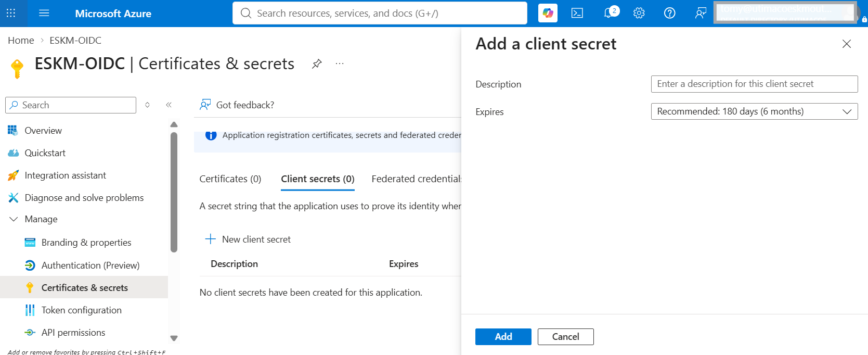Switch to Federated credentials tab

[x=417, y=179]
